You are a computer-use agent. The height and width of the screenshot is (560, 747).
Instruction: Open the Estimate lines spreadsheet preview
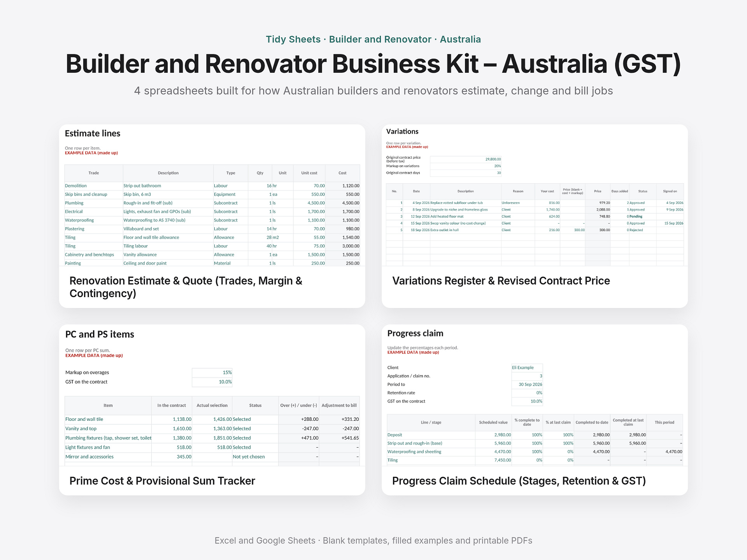pos(212,195)
